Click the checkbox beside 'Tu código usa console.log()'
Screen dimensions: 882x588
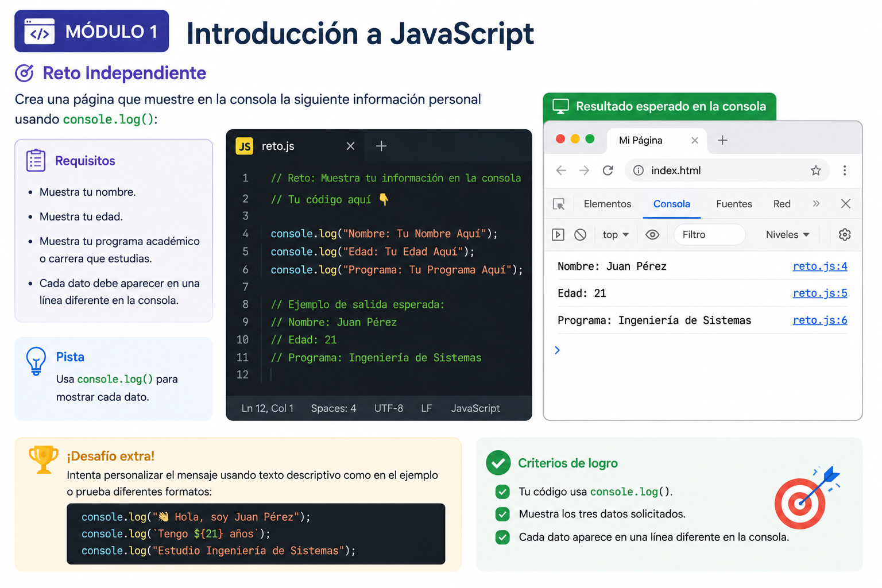pyautogui.click(x=502, y=492)
